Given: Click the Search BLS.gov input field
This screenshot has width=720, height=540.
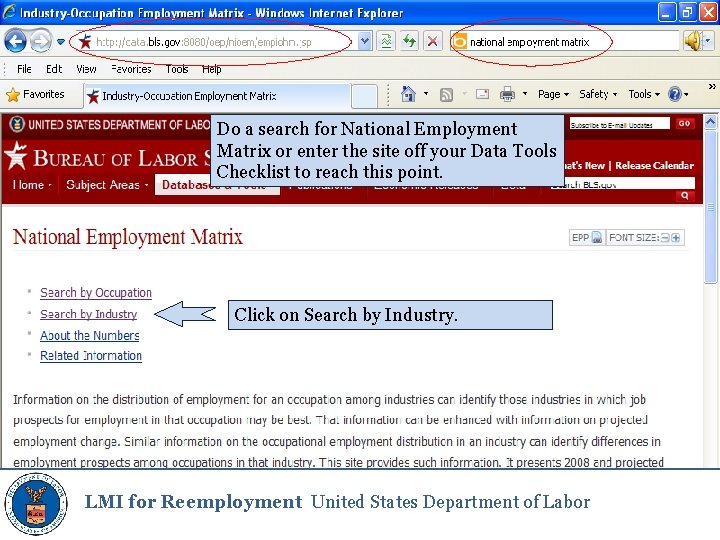Looking at the screenshot, I should click(x=622, y=184).
